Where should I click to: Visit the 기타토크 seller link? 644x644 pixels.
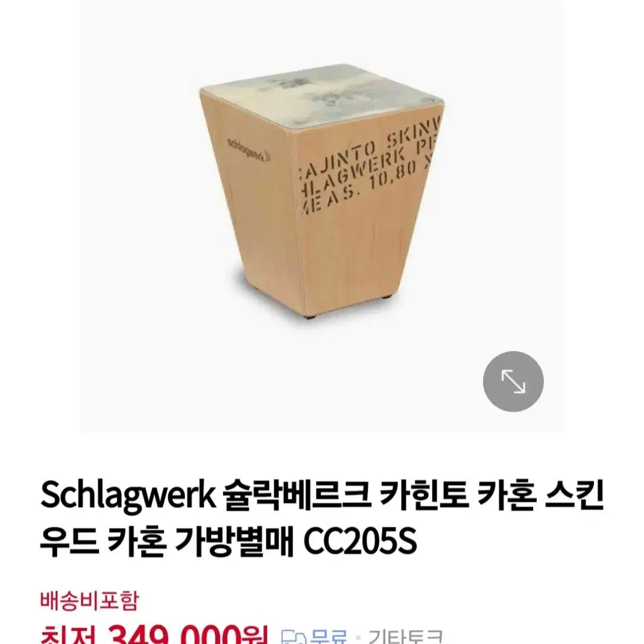pos(405,637)
